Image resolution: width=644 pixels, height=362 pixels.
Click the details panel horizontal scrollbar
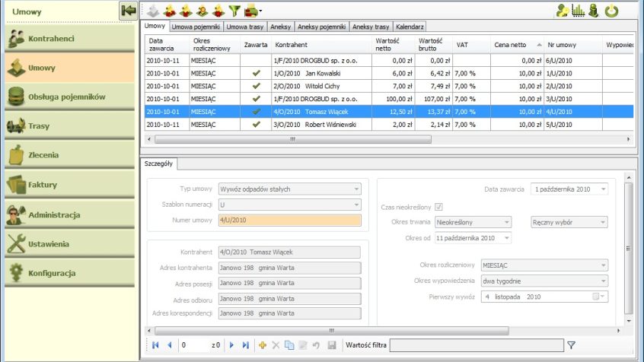point(331,331)
